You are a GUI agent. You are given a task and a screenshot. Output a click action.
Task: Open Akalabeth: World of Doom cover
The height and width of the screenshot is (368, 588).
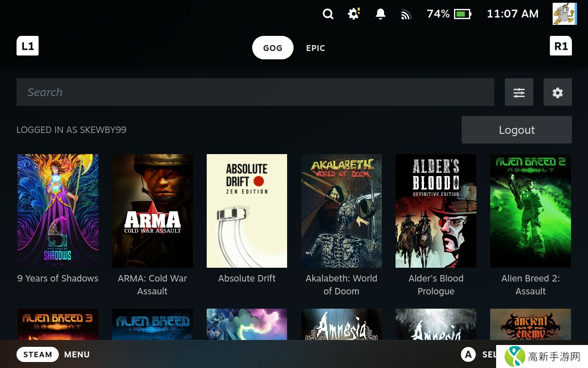pos(341,211)
